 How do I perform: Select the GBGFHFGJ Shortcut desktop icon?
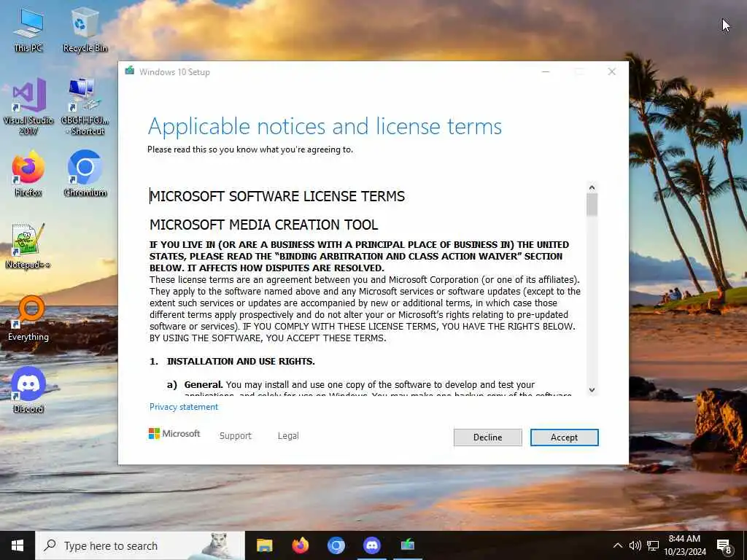point(85,106)
